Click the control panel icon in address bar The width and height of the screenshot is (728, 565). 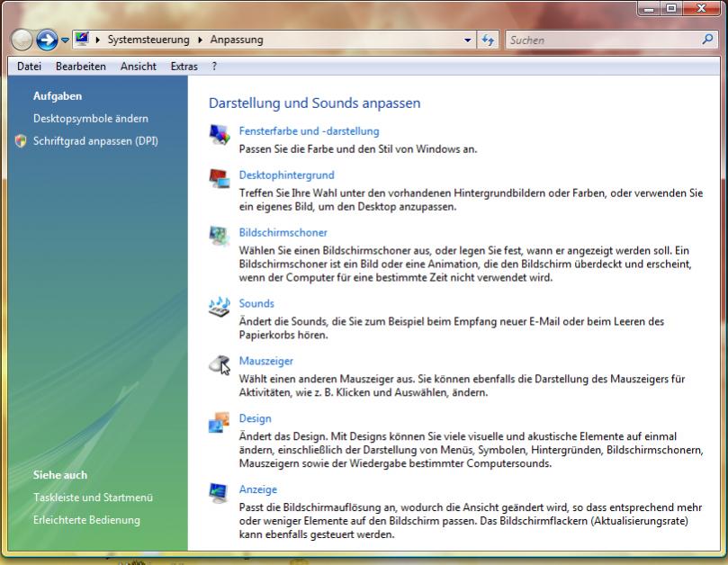(x=82, y=39)
